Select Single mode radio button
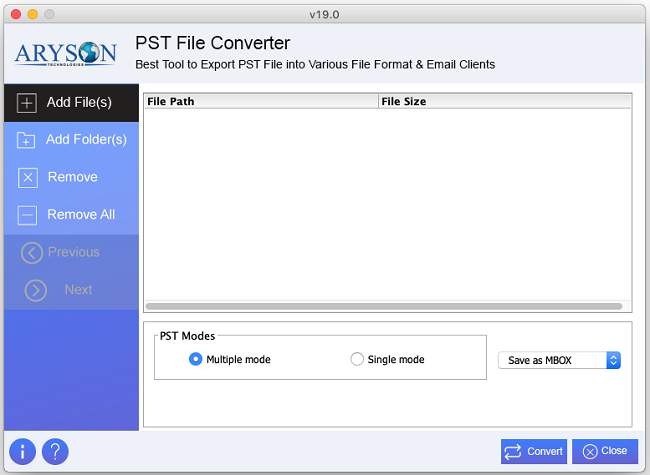The width and height of the screenshot is (650, 475). (357, 359)
